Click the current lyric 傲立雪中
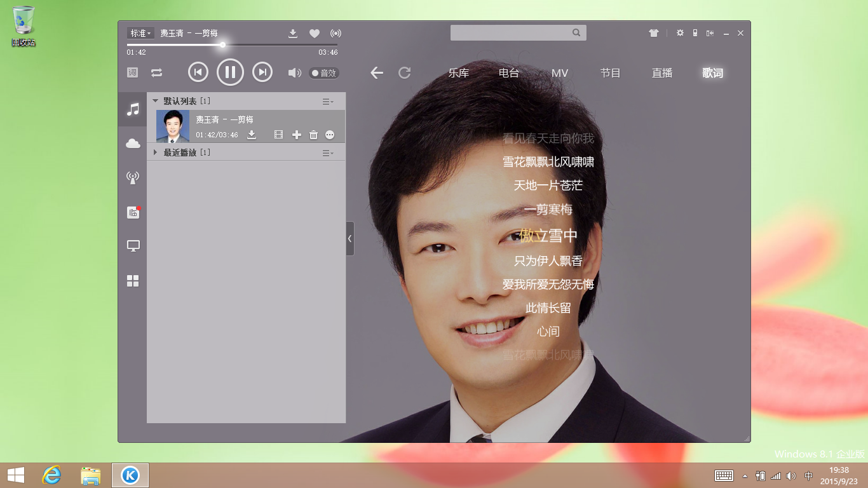Image resolution: width=868 pixels, height=488 pixels. click(x=548, y=235)
